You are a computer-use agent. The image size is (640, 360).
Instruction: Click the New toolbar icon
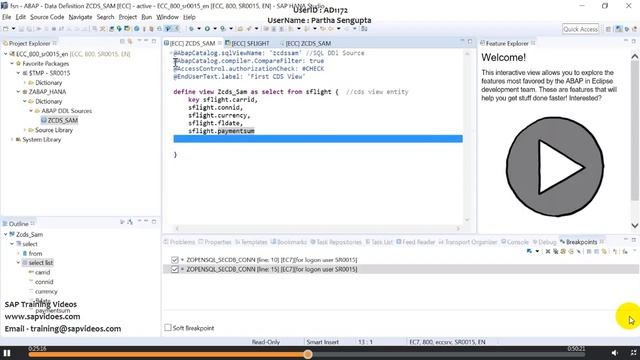point(6,29)
